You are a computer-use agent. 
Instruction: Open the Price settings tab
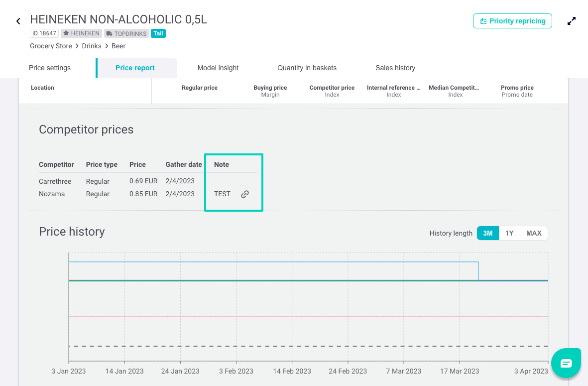coord(49,68)
